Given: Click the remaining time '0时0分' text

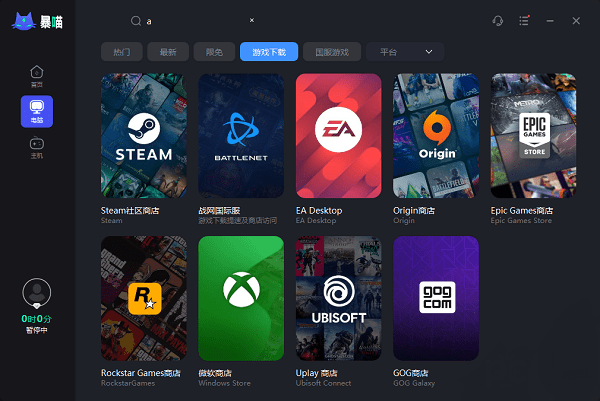Looking at the screenshot, I should tap(37, 319).
